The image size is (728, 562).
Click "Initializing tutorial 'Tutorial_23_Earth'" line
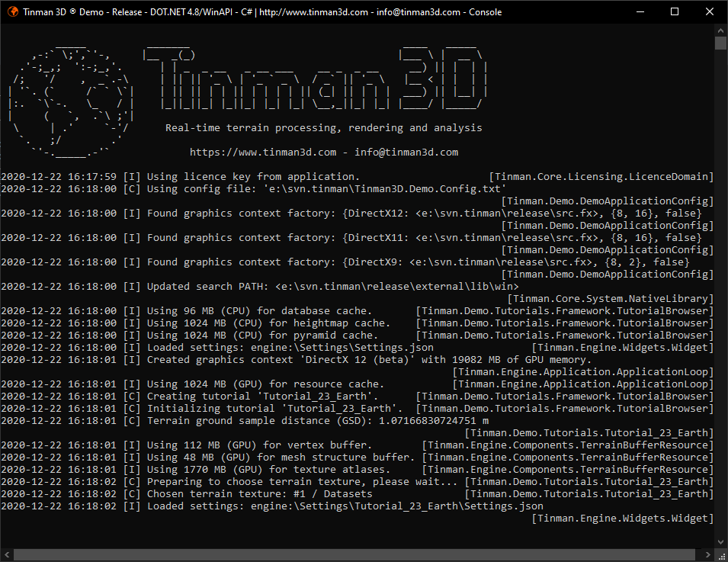pos(275,408)
